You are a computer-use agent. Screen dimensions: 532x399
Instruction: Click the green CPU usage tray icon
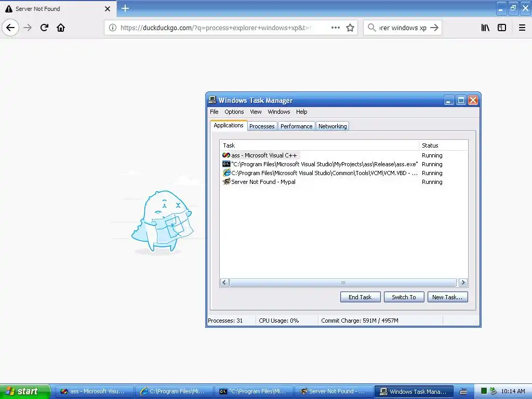[484, 391]
